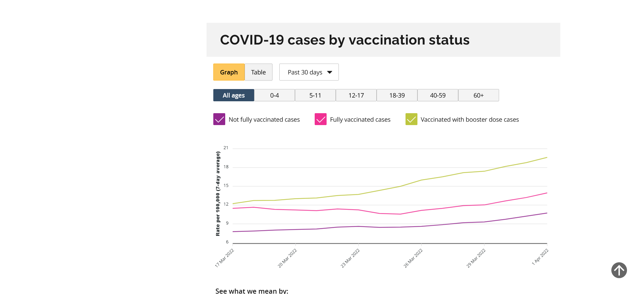Click the purple not fully vaccinated line endpoint
Image resolution: width=644 pixels, height=294 pixels.
(x=547, y=213)
